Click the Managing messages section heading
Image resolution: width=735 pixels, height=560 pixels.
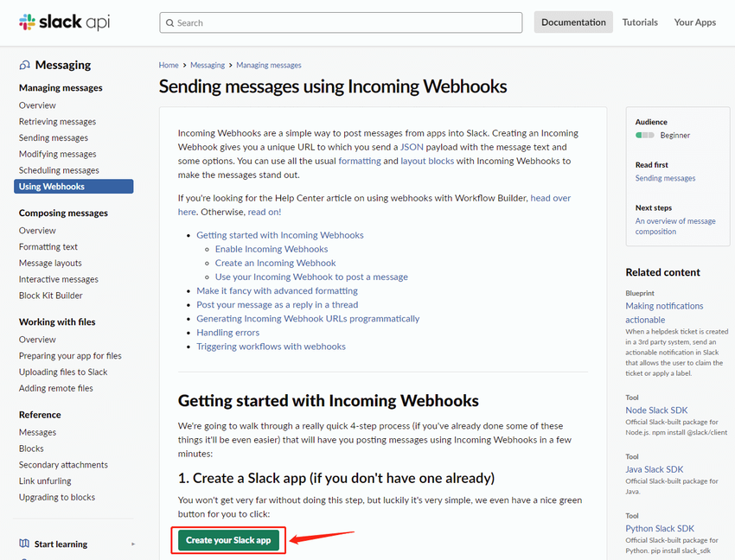pos(61,87)
